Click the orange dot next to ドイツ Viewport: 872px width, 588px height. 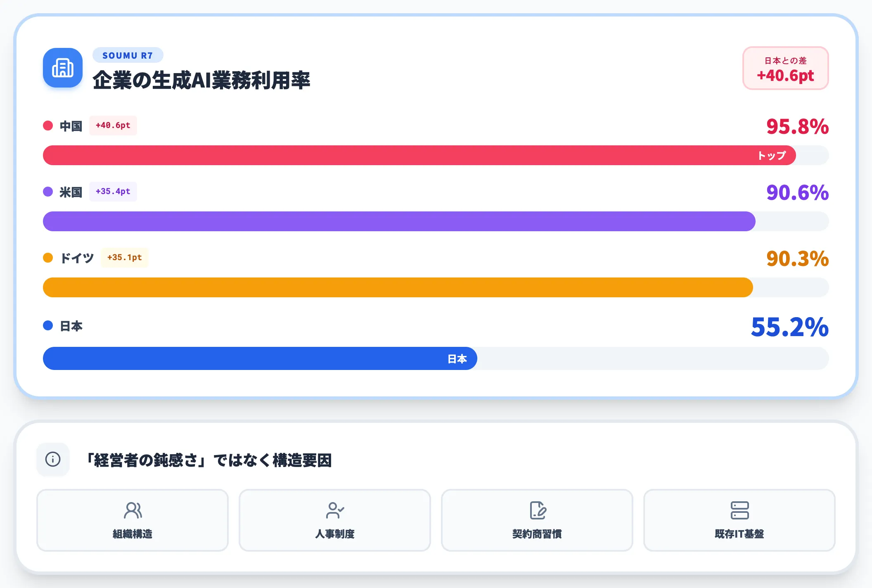coord(48,258)
